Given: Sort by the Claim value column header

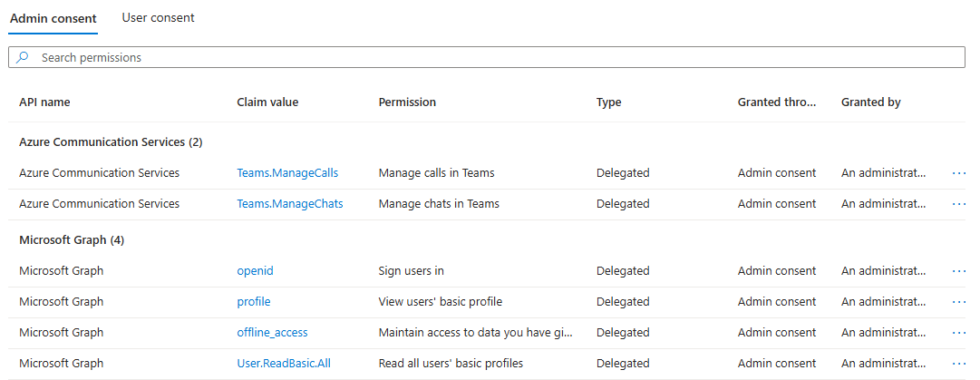Looking at the screenshot, I should pos(267,102).
